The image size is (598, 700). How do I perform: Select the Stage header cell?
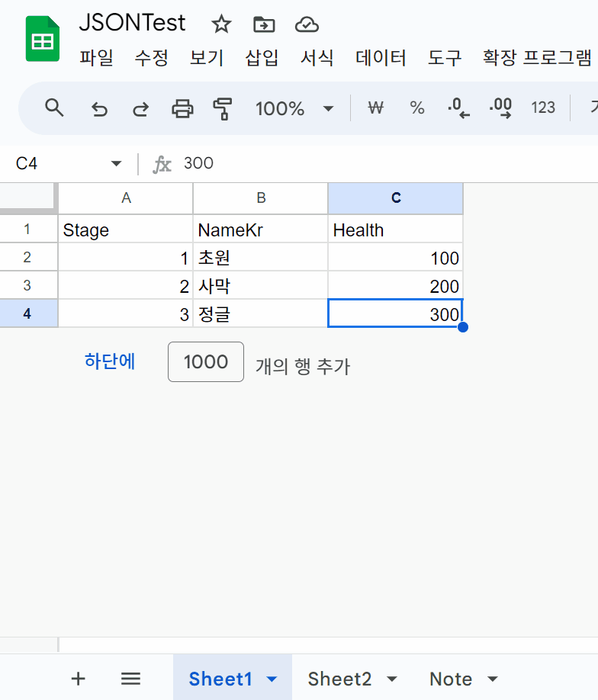point(126,230)
